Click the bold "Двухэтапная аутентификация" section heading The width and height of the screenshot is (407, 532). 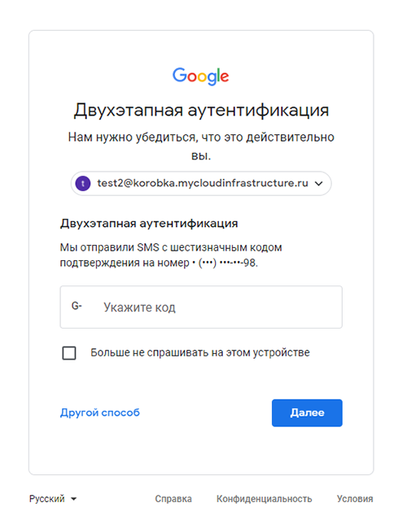149,224
